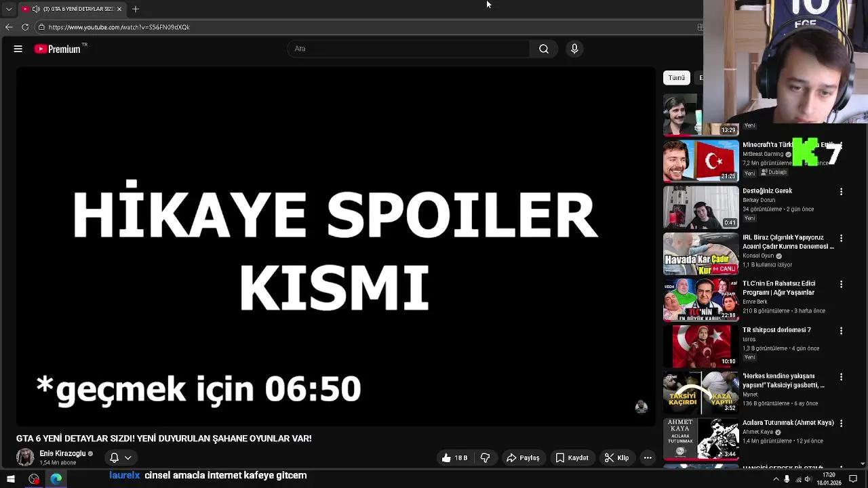The width and height of the screenshot is (868, 488).
Task: Open the Taksiyi Kaçırdı video thumbnail
Action: (x=701, y=392)
